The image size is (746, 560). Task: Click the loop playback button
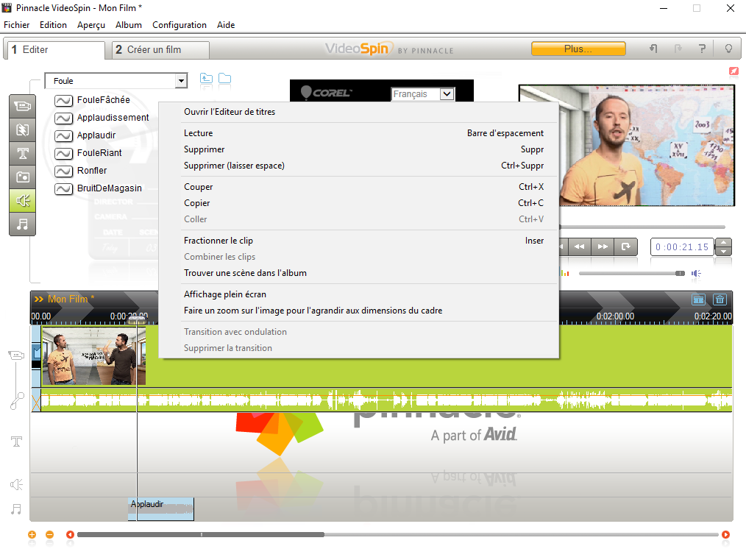pos(625,247)
